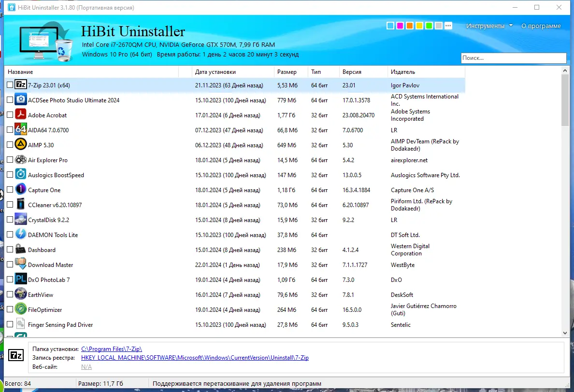Choose the green theme color swatch
Image resolution: width=574 pixels, height=392 pixels.
(429, 26)
